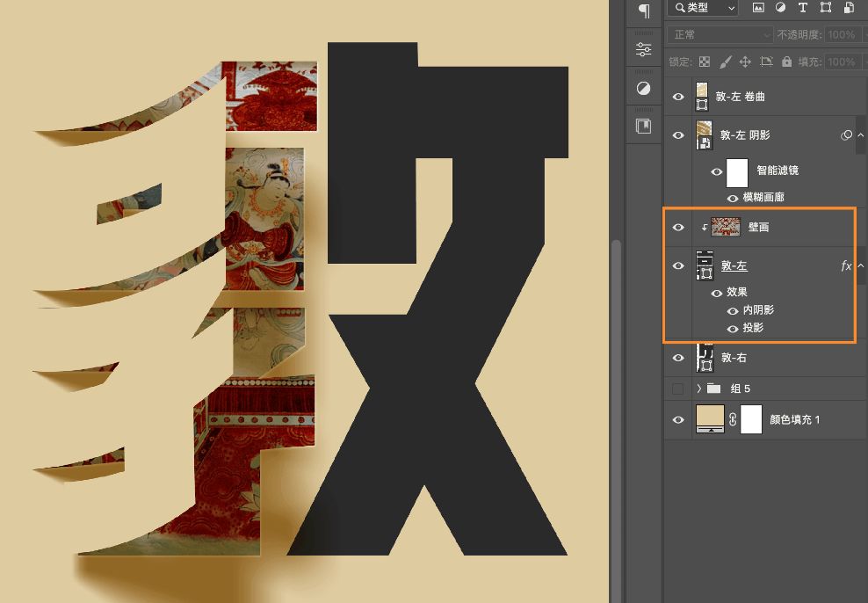
Task: Click the 效果 effects label
Action: (737, 292)
